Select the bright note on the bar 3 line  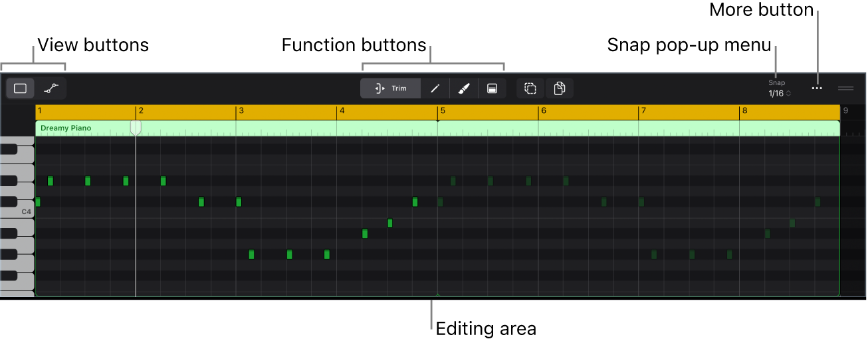point(239,201)
